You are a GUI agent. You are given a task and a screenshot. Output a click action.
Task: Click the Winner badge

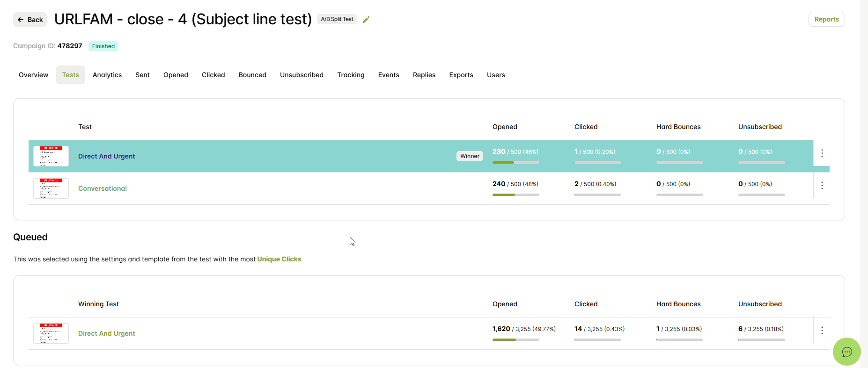pyautogui.click(x=470, y=156)
